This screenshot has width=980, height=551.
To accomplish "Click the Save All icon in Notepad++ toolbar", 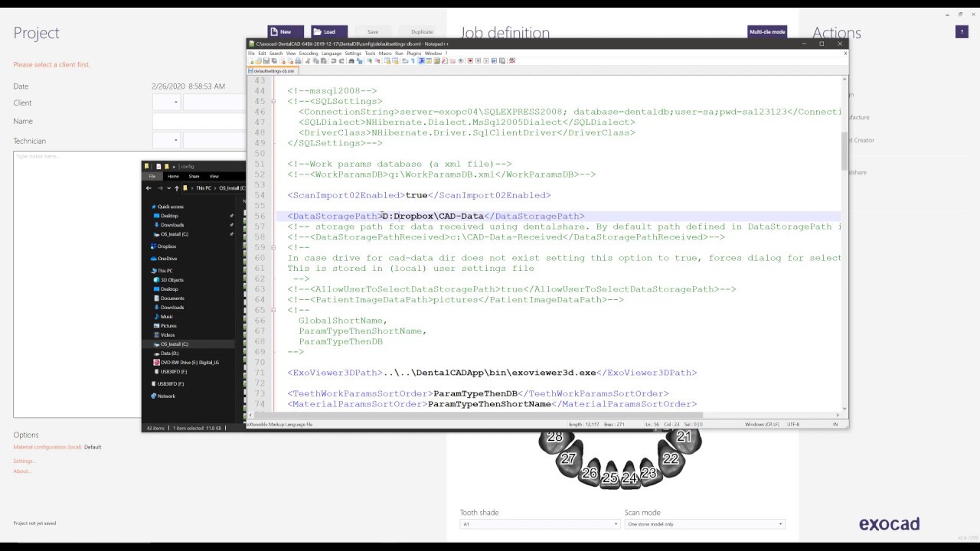I will point(274,61).
